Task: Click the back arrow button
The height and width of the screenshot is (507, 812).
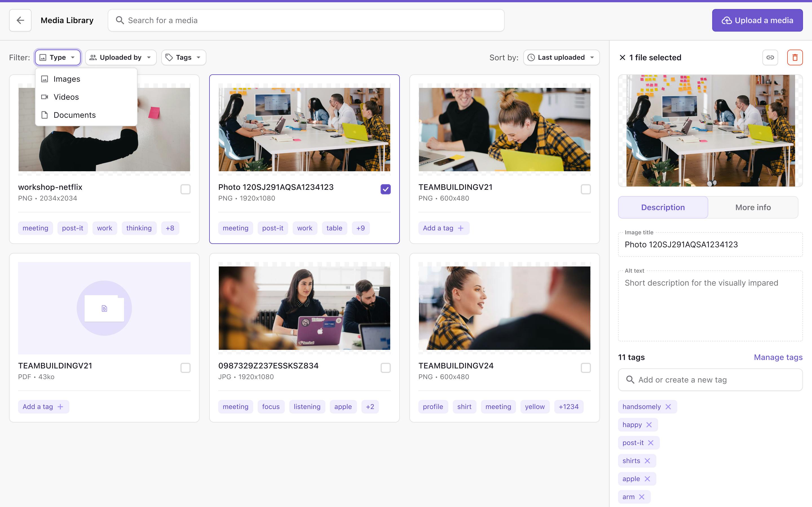Action: point(20,21)
